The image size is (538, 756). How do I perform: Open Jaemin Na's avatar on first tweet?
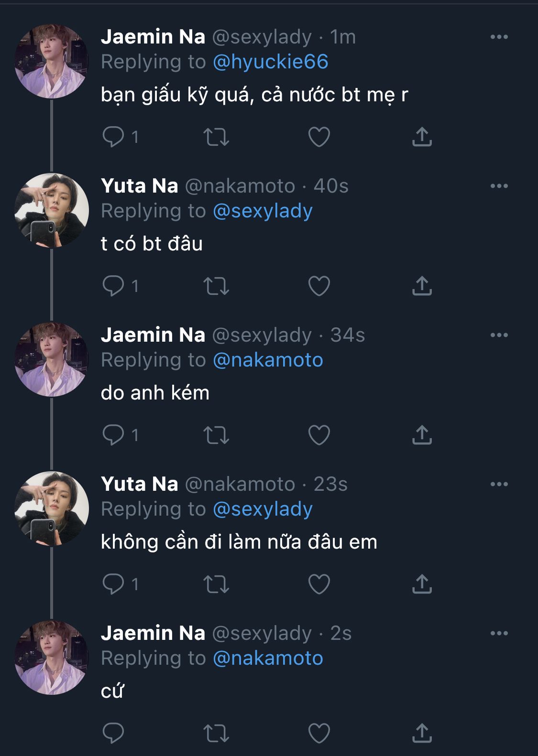point(51,62)
